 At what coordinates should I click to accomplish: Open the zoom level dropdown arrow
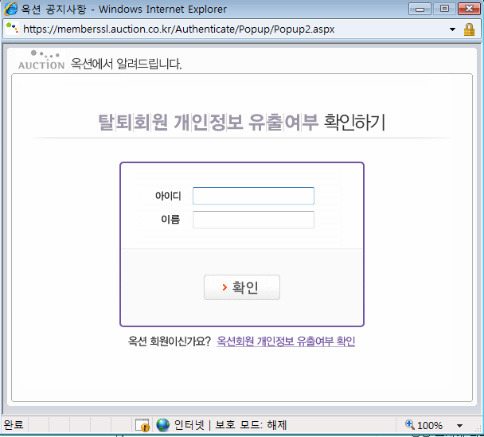click(460, 426)
